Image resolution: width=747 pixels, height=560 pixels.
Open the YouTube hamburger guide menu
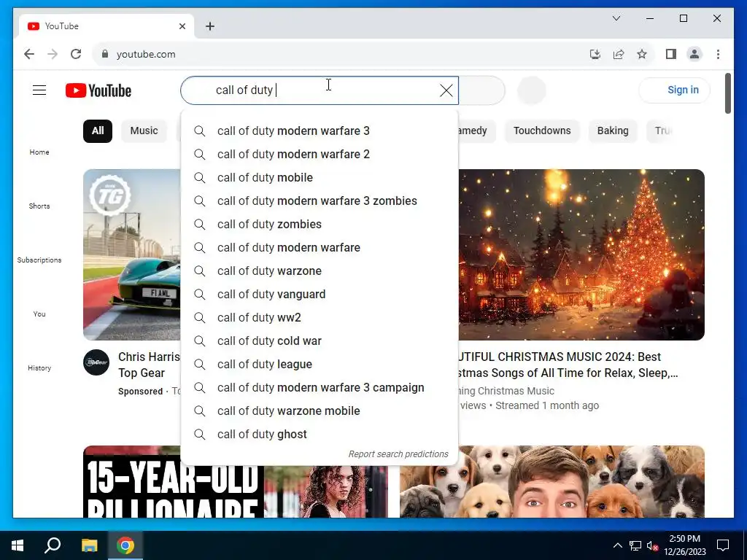point(39,90)
